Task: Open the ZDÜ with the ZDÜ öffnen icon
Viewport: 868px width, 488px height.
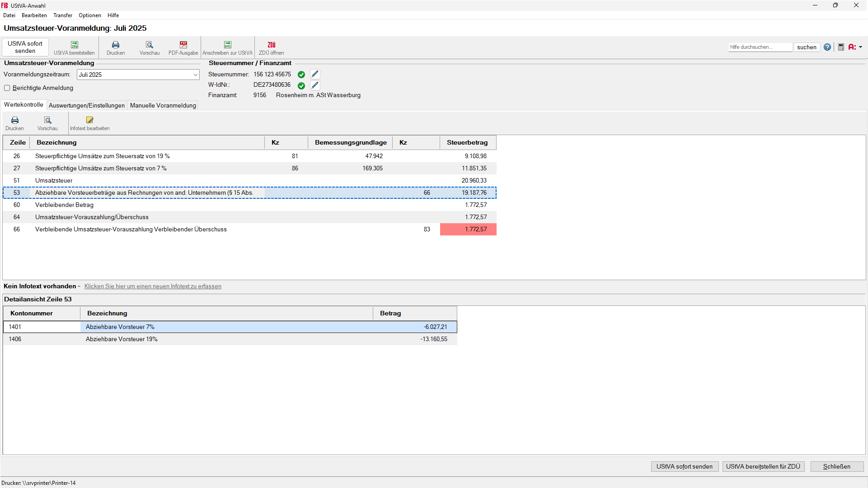Action: (271, 47)
